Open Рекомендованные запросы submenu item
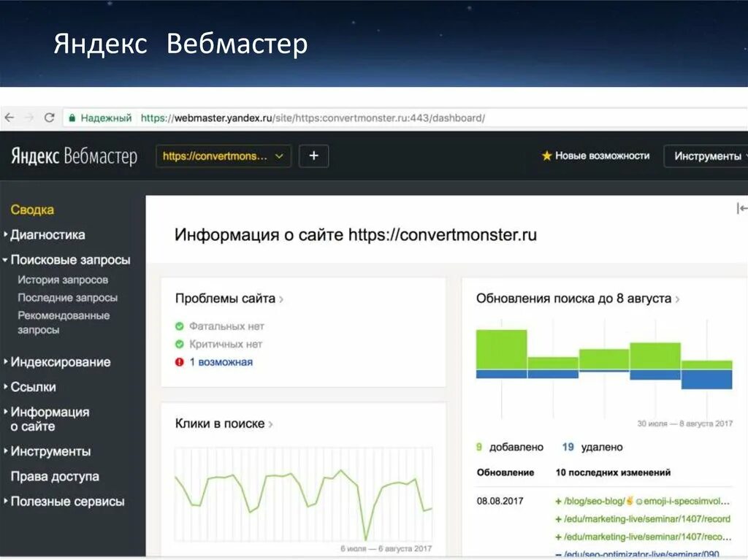The width and height of the screenshot is (748, 560). 64,323
